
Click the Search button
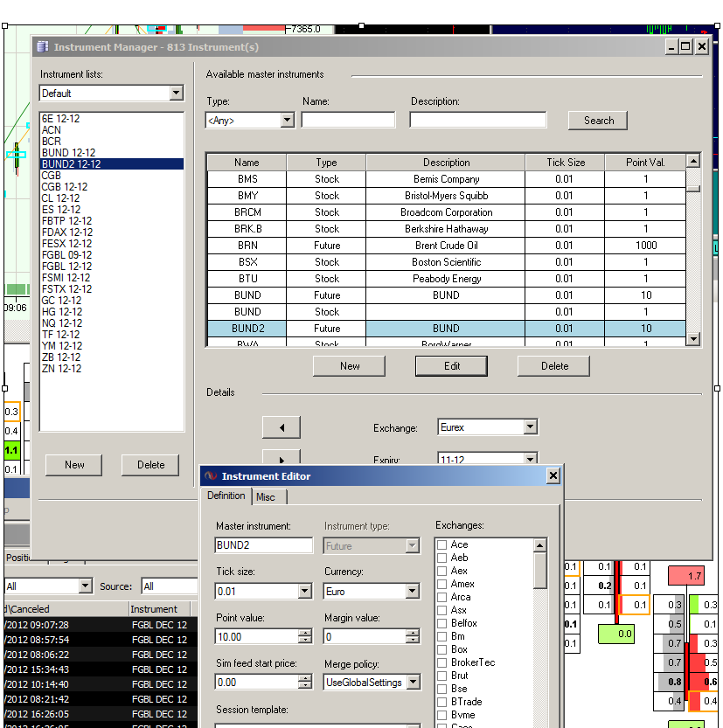(x=598, y=121)
